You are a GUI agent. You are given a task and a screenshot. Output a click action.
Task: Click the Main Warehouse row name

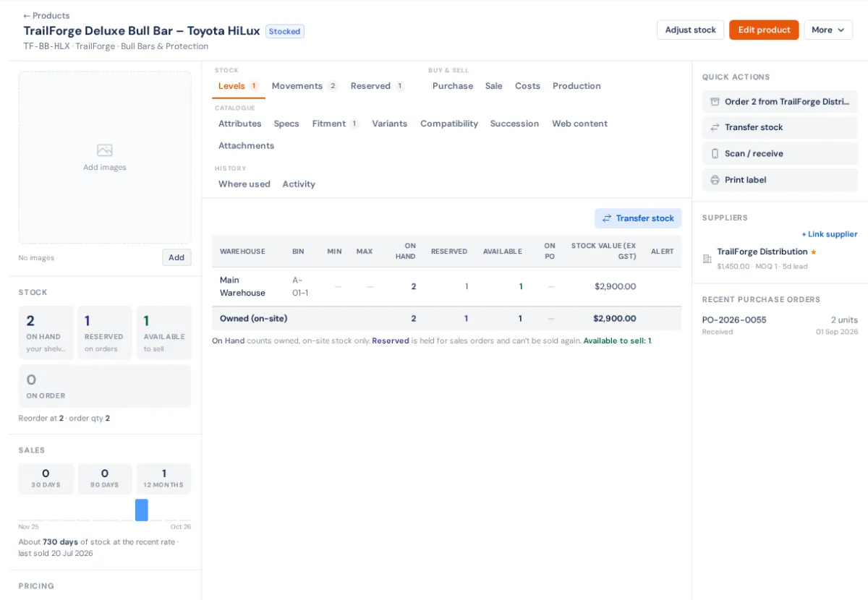242,286
